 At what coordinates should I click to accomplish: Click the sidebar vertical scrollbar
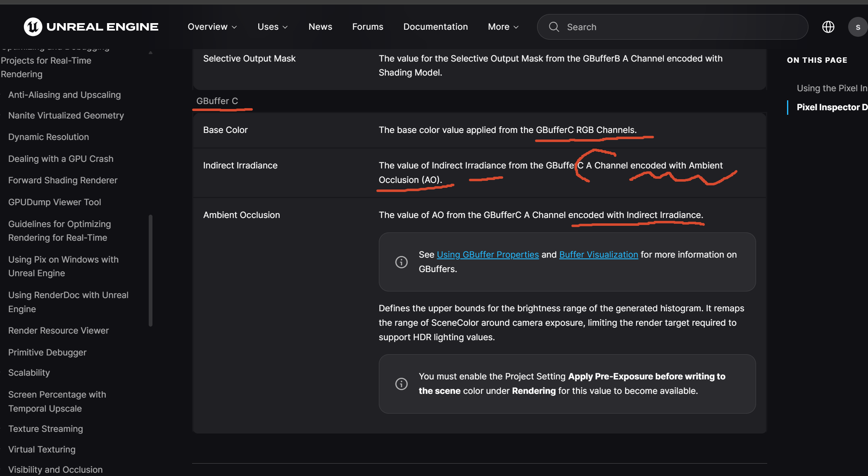[x=150, y=270]
